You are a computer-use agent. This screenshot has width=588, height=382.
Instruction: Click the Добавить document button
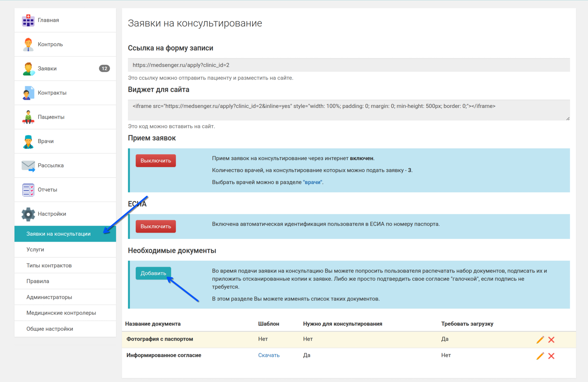pos(153,273)
